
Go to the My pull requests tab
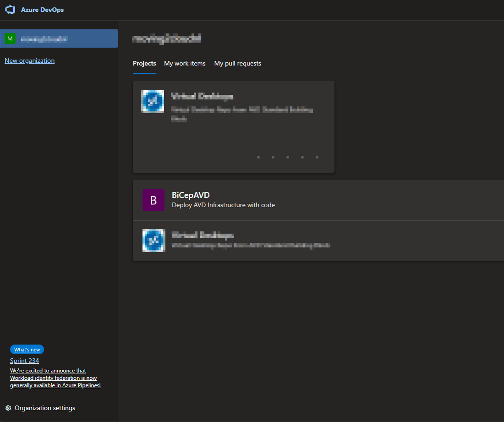pos(237,63)
